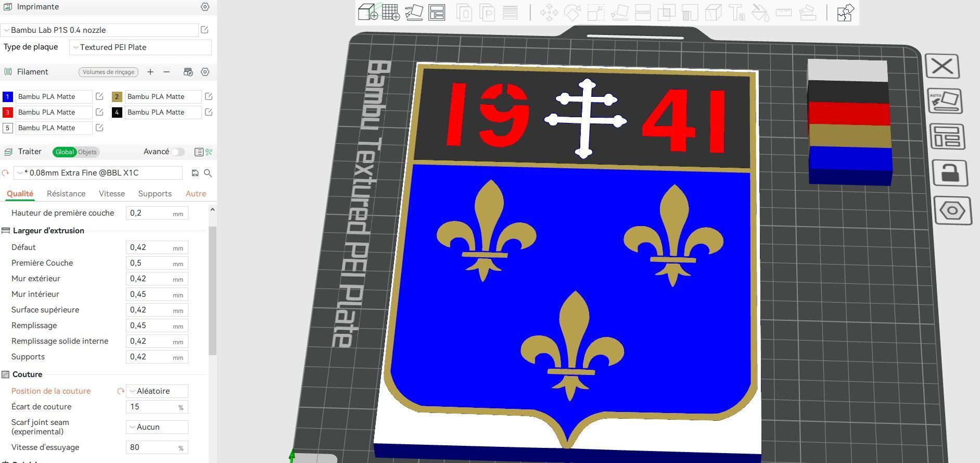
Task: Open filament settings gear icon
Action: tap(205, 72)
